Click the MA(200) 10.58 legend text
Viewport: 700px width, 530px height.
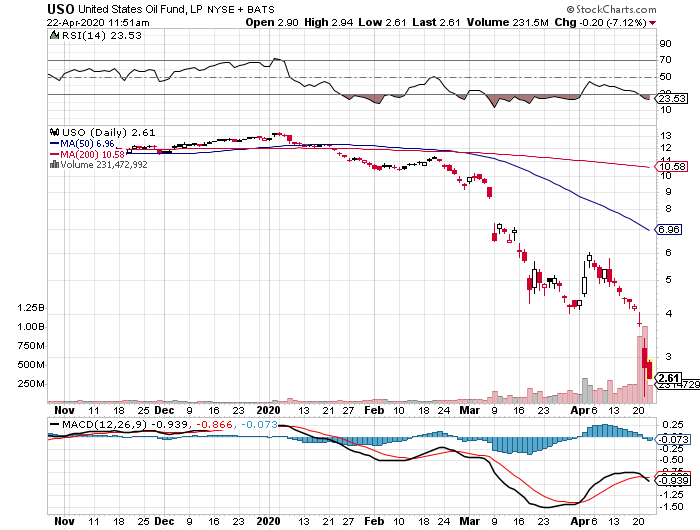point(92,154)
